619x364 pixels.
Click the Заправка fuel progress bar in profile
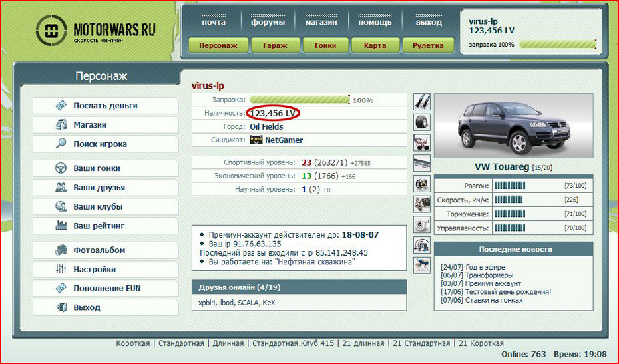pyautogui.click(x=300, y=100)
